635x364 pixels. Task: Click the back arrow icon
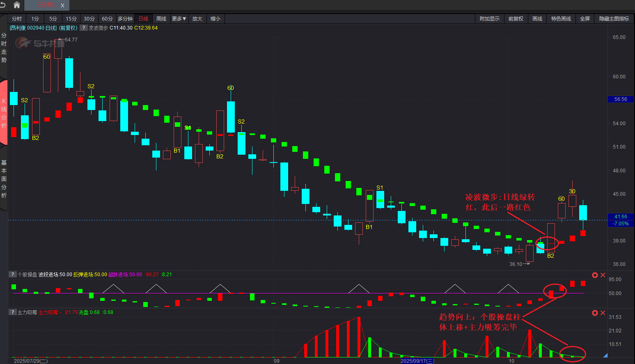pos(3,5)
